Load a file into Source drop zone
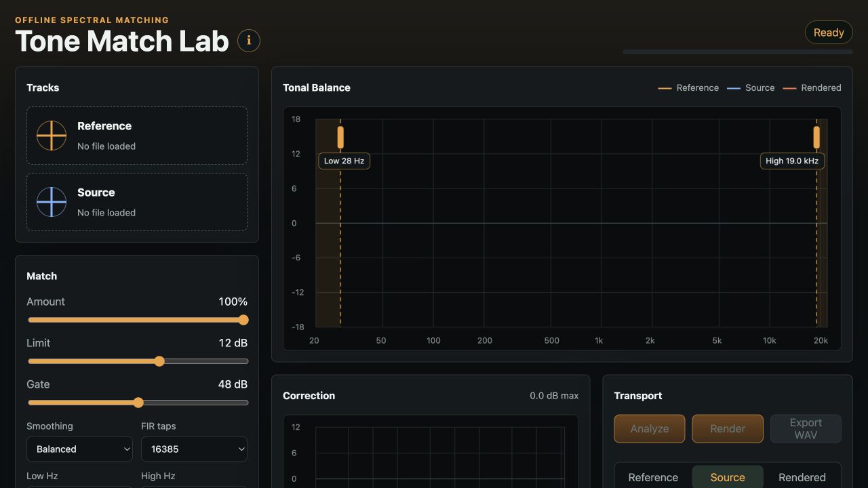This screenshot has width=868, height=488. tap(137, 202)
